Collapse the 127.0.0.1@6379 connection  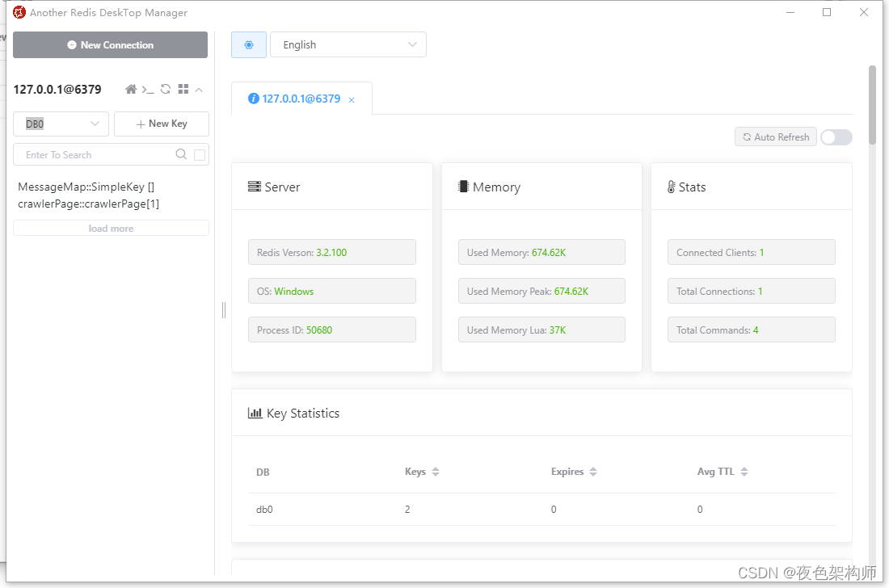pos(199,90)
